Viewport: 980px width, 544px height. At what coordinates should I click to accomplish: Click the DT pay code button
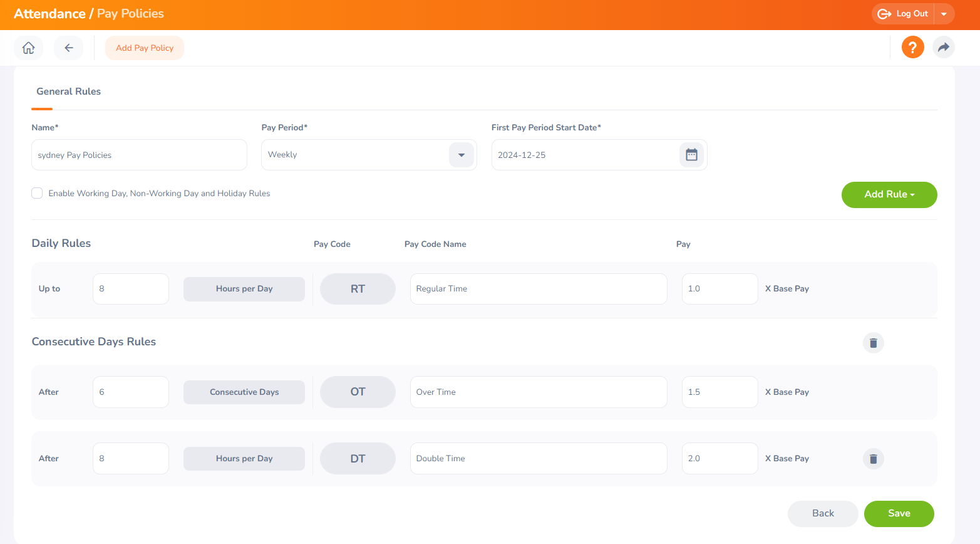358,459
